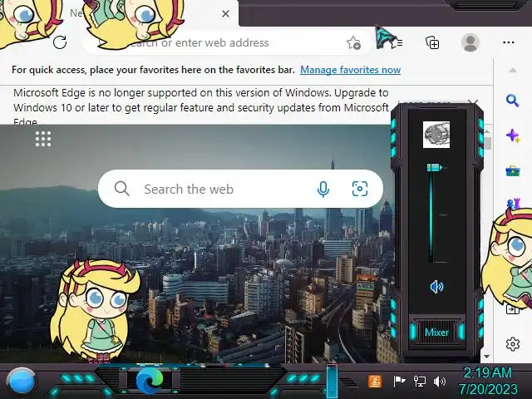The height and width of the screenshot is (399, 532).
Task: Click the volume slider handle
Action: click(x=435, y=167)
